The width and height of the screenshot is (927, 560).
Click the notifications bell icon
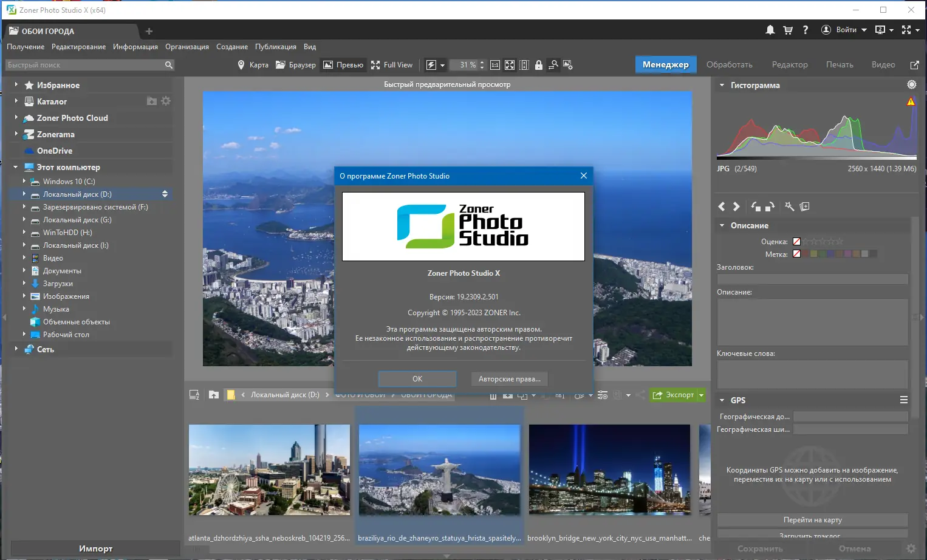pyautogui.click(x=770, y=30)
